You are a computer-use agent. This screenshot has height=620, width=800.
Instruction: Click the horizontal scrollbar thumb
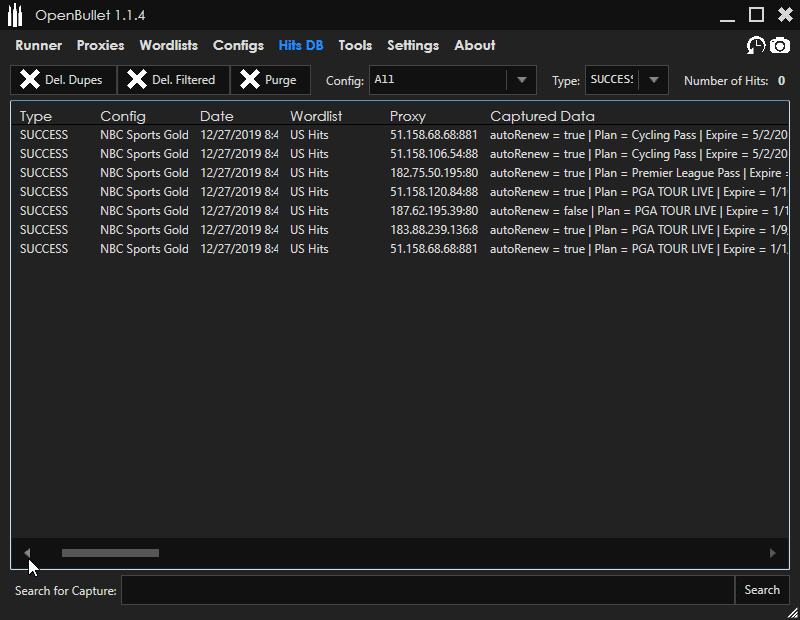[x=110, y=553]
